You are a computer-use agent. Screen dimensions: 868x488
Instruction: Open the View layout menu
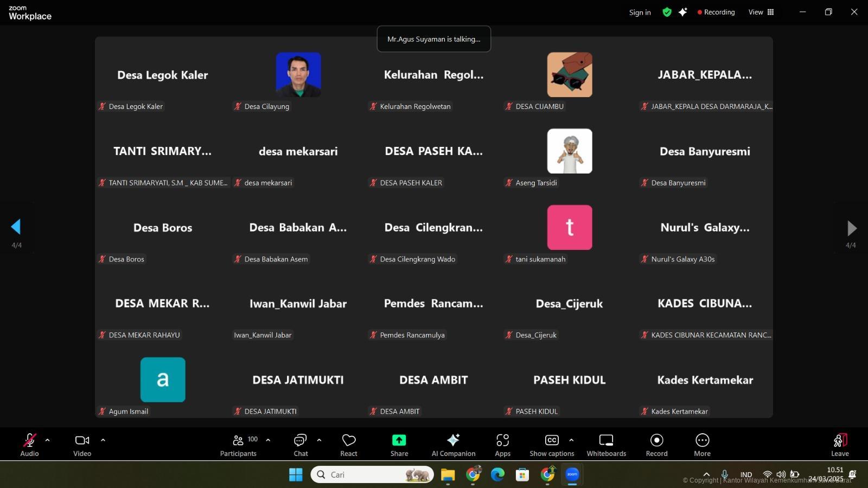click(x=761, y=12)
